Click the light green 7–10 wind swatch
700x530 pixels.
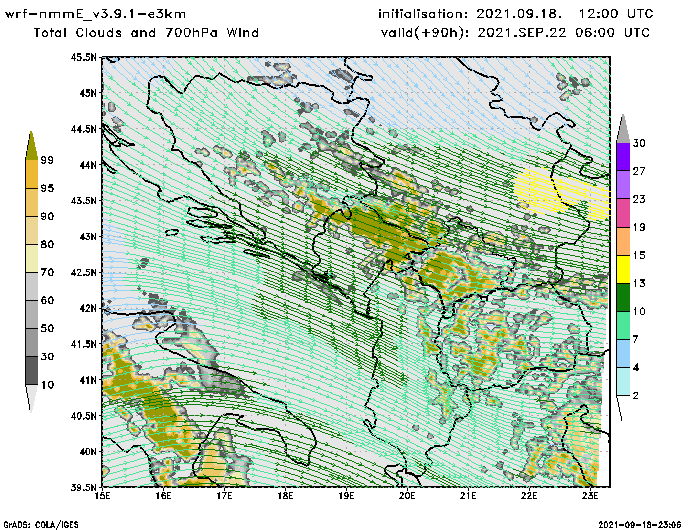point(623,326)
